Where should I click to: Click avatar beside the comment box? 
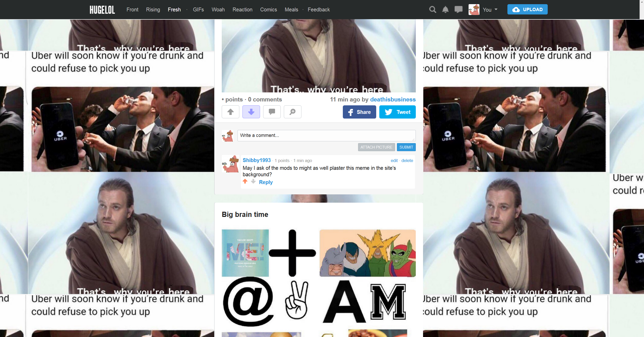228,136
